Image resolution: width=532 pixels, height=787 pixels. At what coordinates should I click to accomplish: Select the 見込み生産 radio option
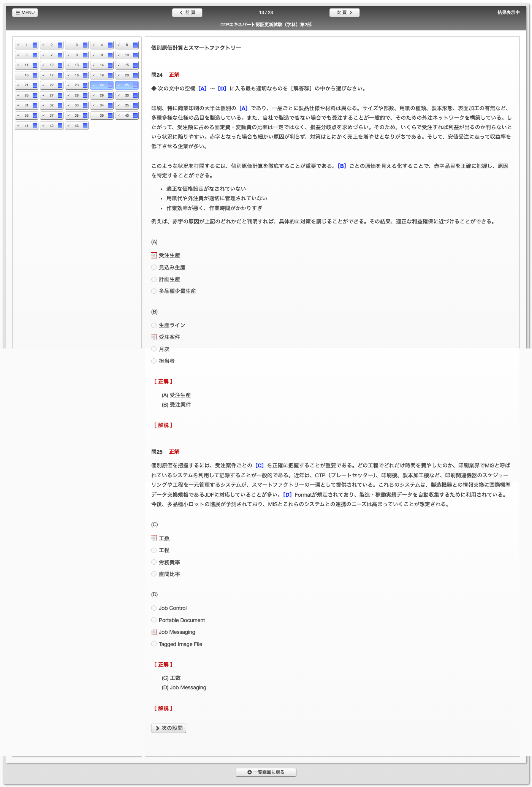click(x=154, y=268)
